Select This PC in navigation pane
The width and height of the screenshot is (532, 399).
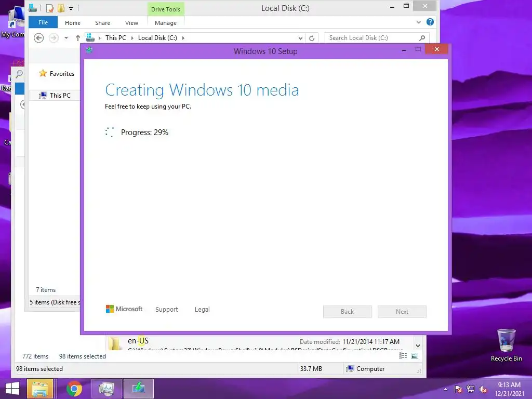(x=60, y=96)
